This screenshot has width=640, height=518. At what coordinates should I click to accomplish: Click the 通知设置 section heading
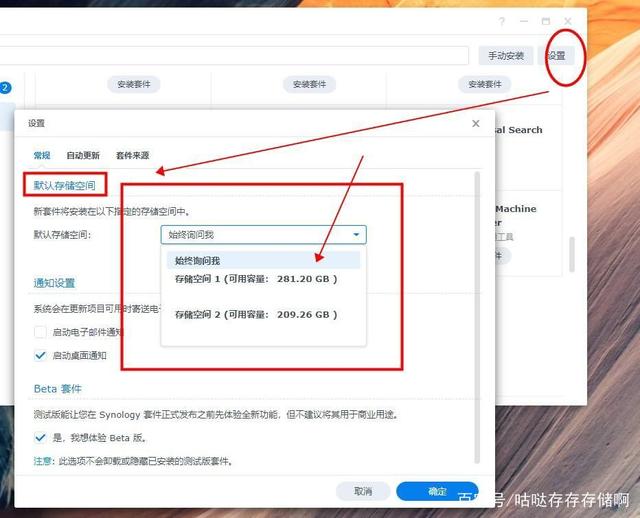point(54,283)
